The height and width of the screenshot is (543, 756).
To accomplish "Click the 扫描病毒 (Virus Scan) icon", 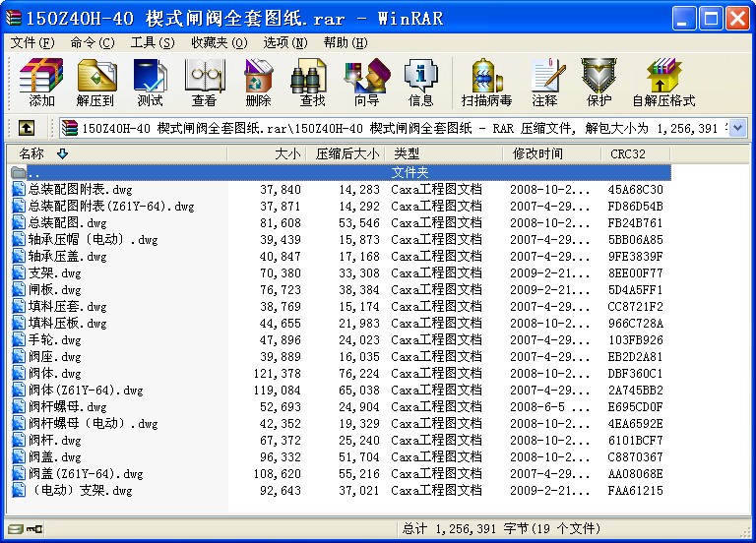I will [x=486, y=82].
